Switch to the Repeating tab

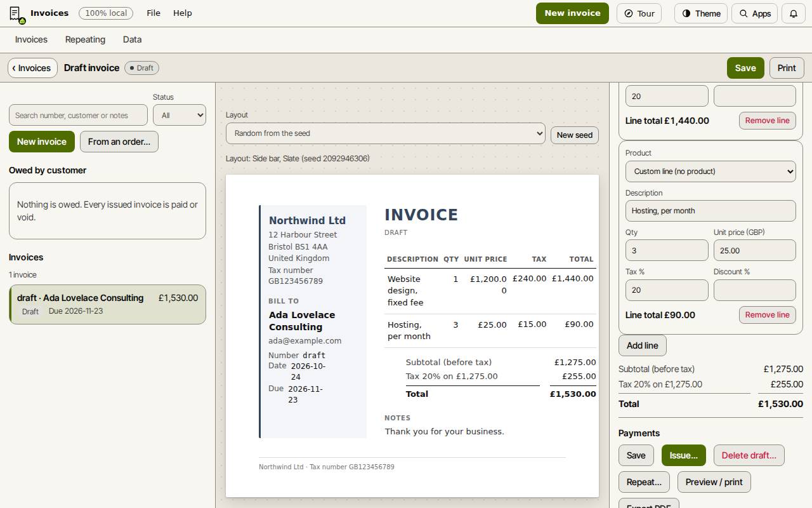(x=85, y=39)
